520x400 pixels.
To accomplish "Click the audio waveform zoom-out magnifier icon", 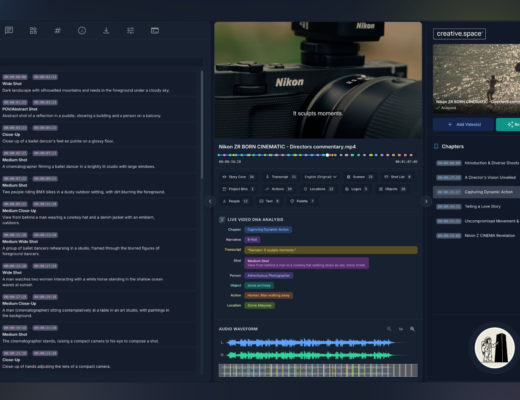I will coord(389,329).
